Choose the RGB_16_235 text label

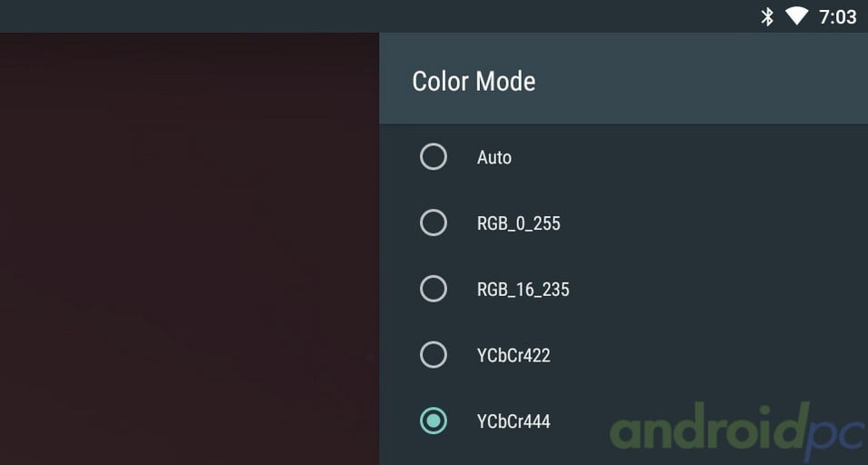(x=524, y=289)
